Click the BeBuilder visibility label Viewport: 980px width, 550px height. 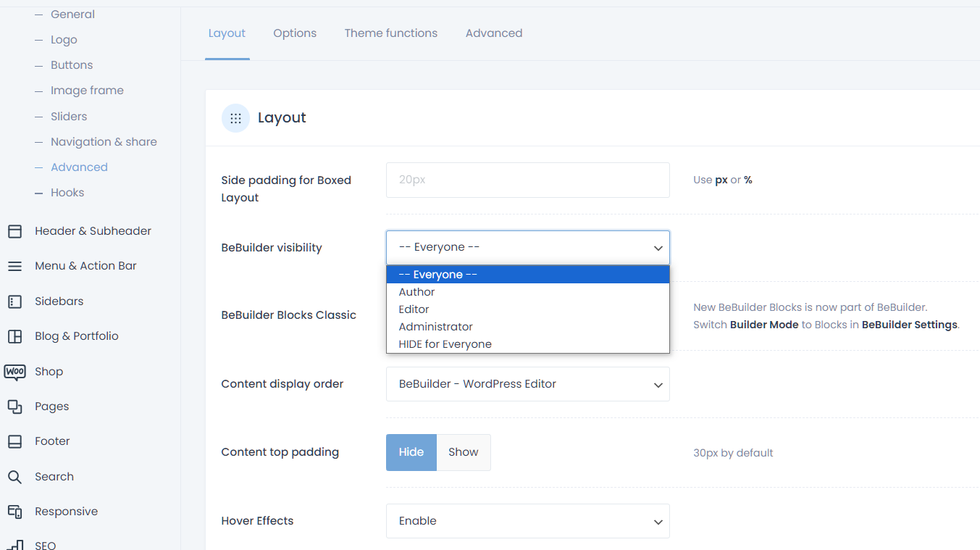(272, 248)
